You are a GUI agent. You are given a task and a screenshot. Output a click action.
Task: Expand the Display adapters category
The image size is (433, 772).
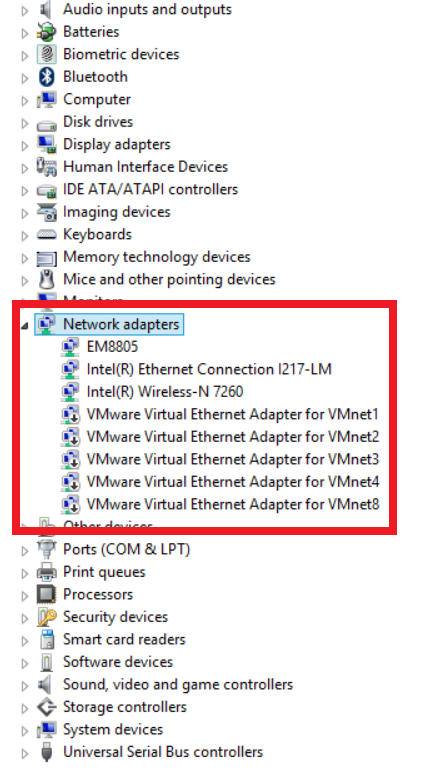pos(25,145)
